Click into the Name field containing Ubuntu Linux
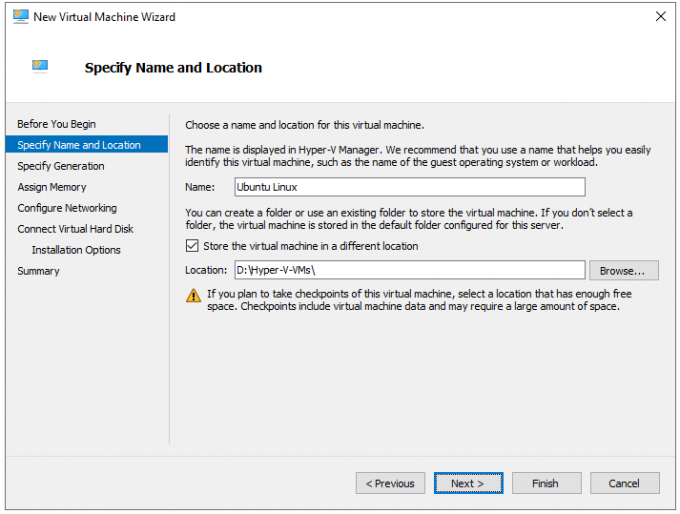The width and height of the screenshot is (680, 514). tap(410, 187)
